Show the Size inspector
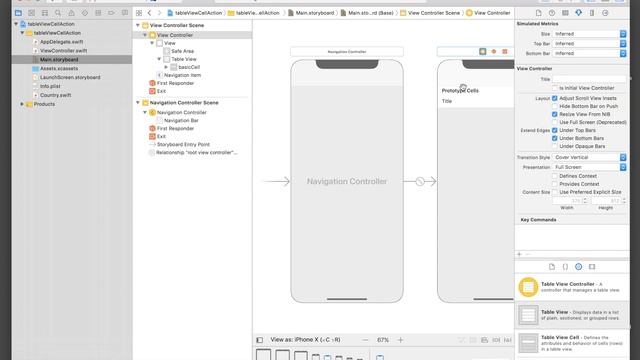640x360 pixels. pos(592,13)
